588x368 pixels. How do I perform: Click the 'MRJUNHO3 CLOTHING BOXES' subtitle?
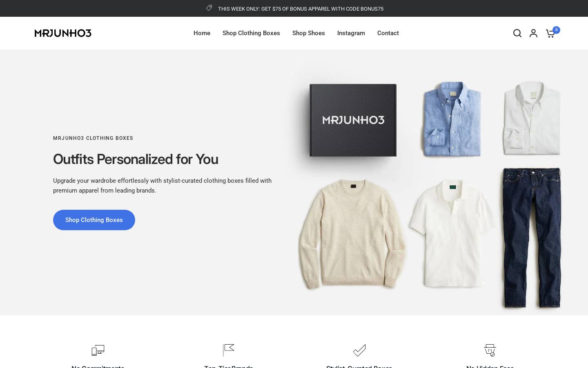[93, 138]
